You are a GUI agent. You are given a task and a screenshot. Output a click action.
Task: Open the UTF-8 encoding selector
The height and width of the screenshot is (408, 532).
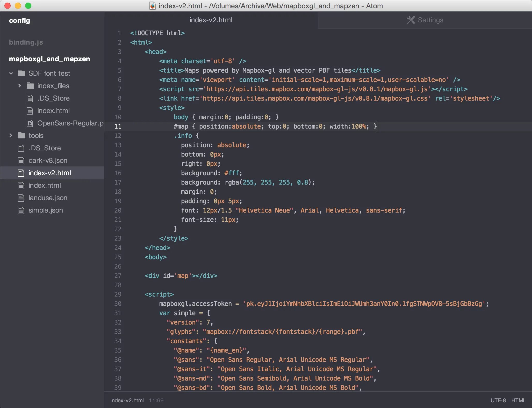pos(498,400)
